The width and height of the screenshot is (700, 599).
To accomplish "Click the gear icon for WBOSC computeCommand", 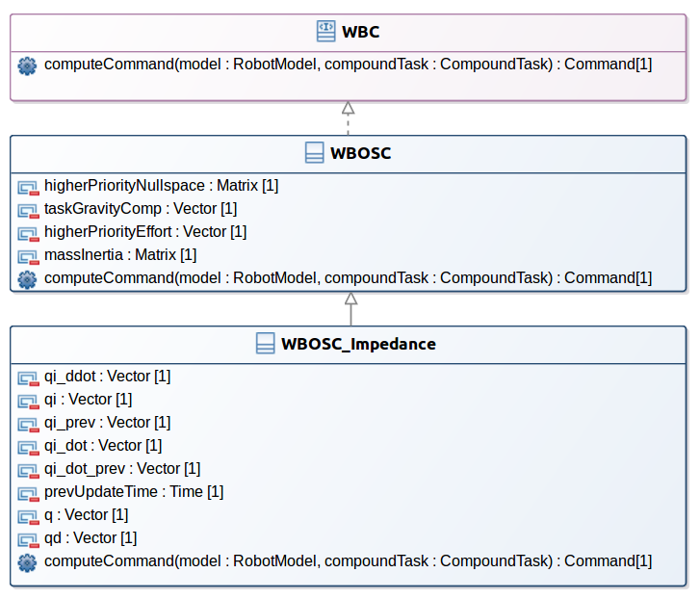I will point(27,278).
